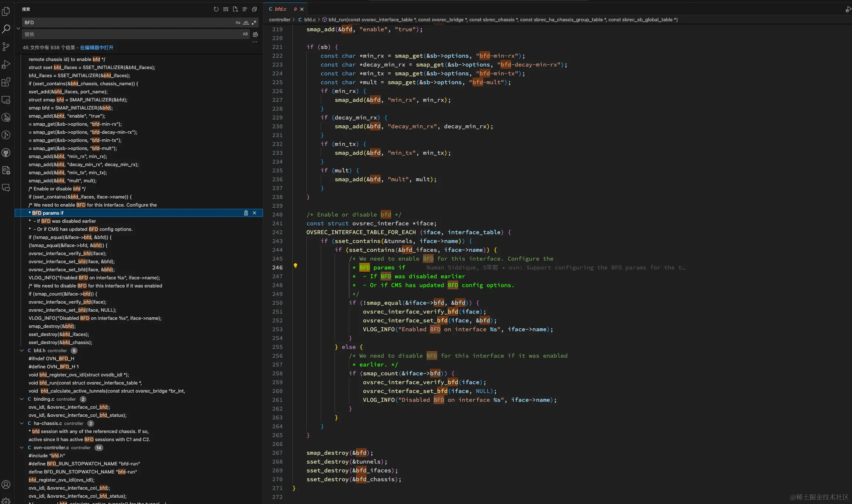
Task: Refresh the search results
Action: 216,9
